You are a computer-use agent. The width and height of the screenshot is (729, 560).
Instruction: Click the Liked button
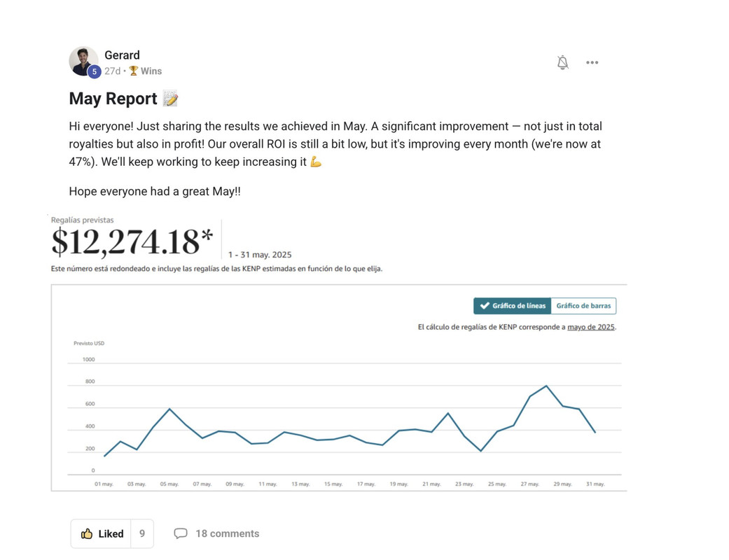click(x=101, y=533)
